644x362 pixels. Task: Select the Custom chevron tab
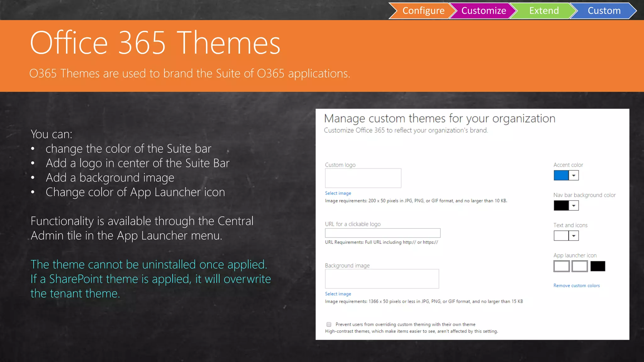click(604, 11)
